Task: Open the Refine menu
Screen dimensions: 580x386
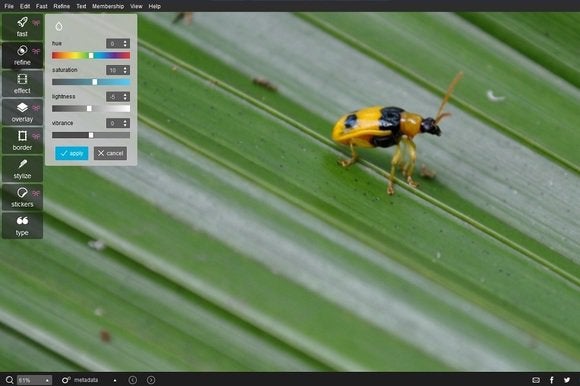Action: tap(61, 6)
